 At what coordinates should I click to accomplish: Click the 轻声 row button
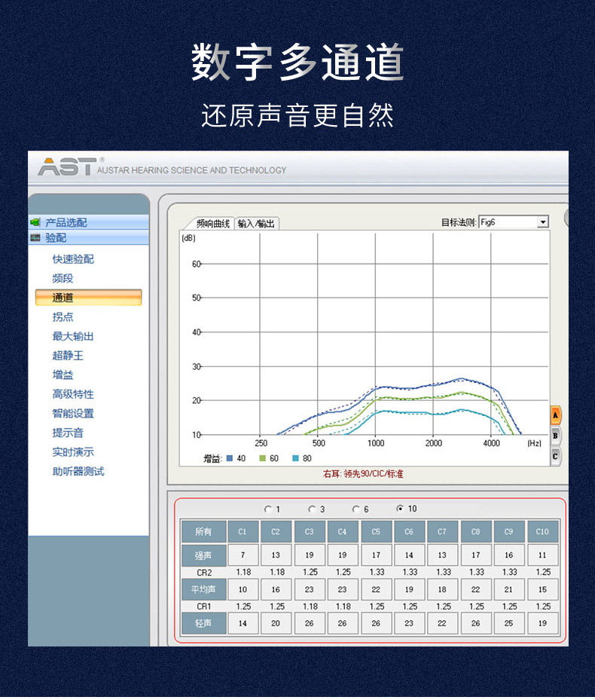203,623
